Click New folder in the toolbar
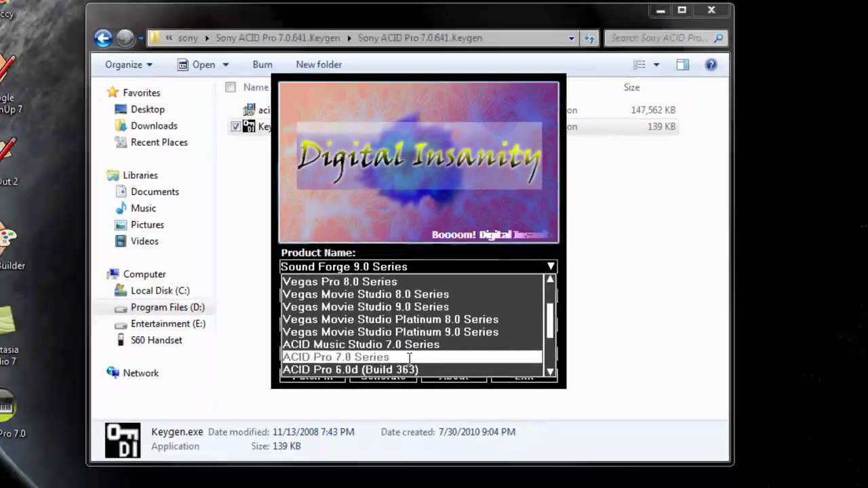Screen dimensions: 868x488 point(319,64)
